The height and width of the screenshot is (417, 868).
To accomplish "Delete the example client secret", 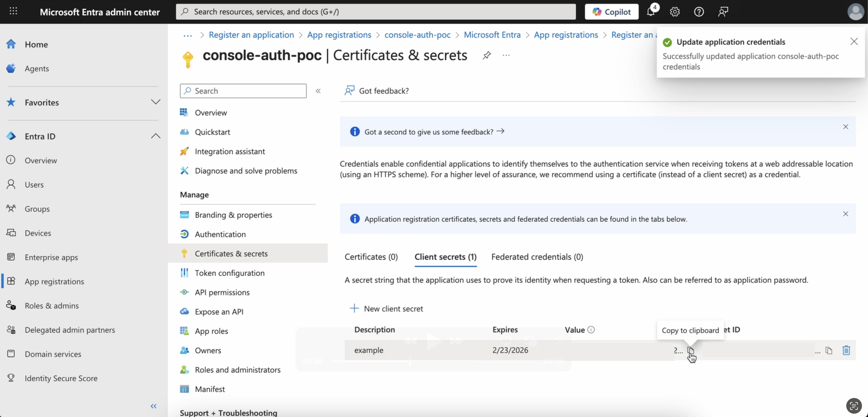I will 846,350.
